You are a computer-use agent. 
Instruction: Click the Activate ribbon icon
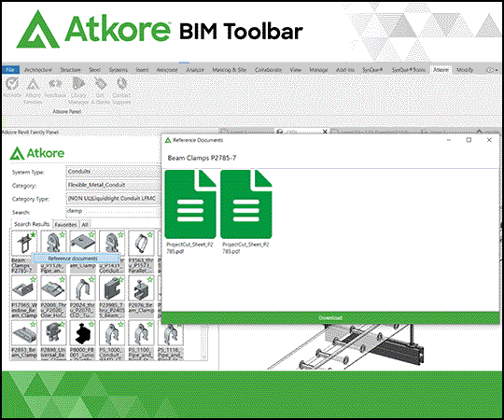point(12,88)
